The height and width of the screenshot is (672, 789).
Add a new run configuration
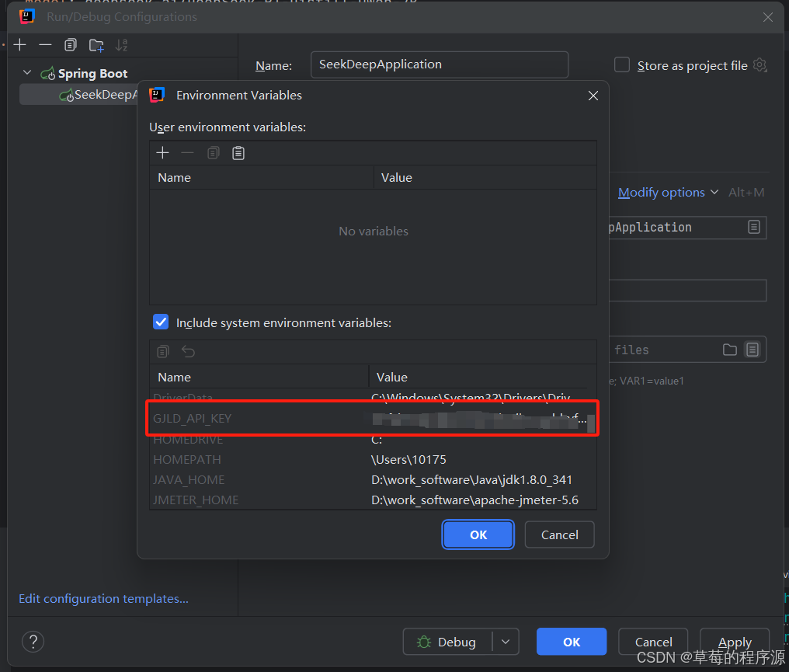tap(19, 44)
